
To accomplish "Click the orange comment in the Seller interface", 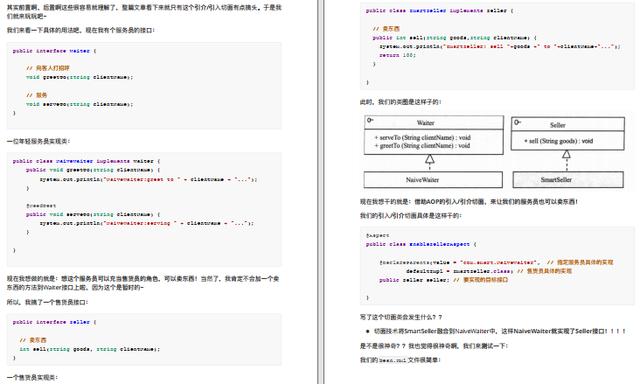I will pyautogui.click(x=33, y=340).
